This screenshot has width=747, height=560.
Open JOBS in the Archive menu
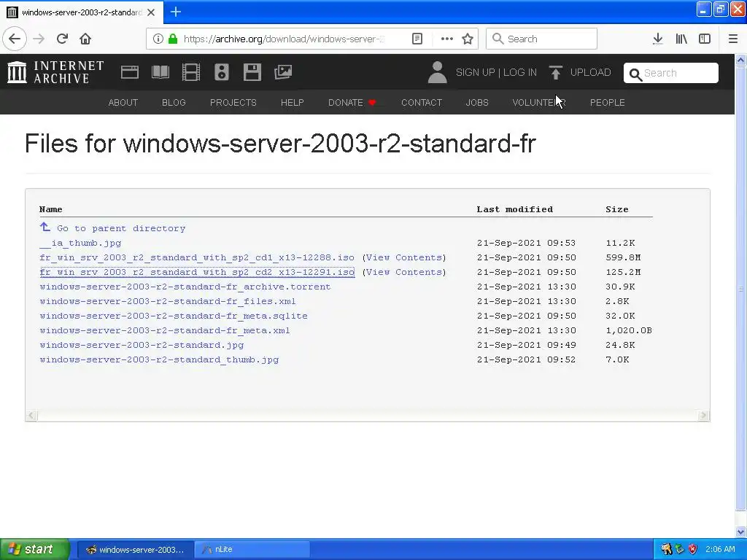coord(477,102)
